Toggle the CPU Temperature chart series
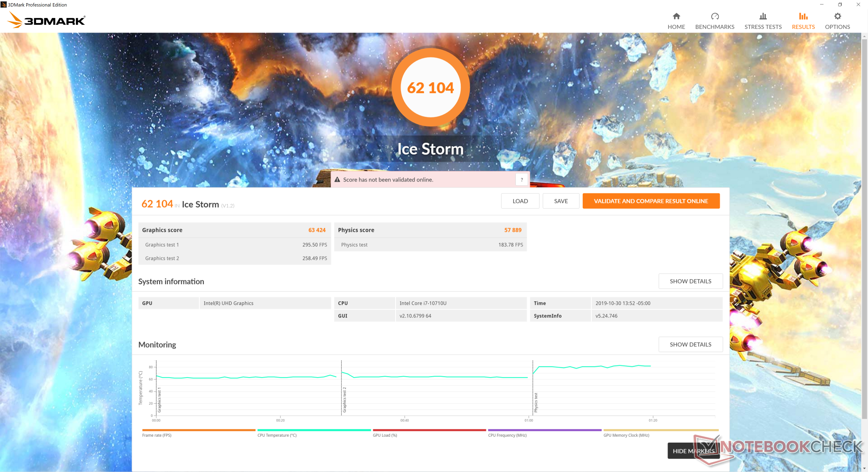 [314, 433]
